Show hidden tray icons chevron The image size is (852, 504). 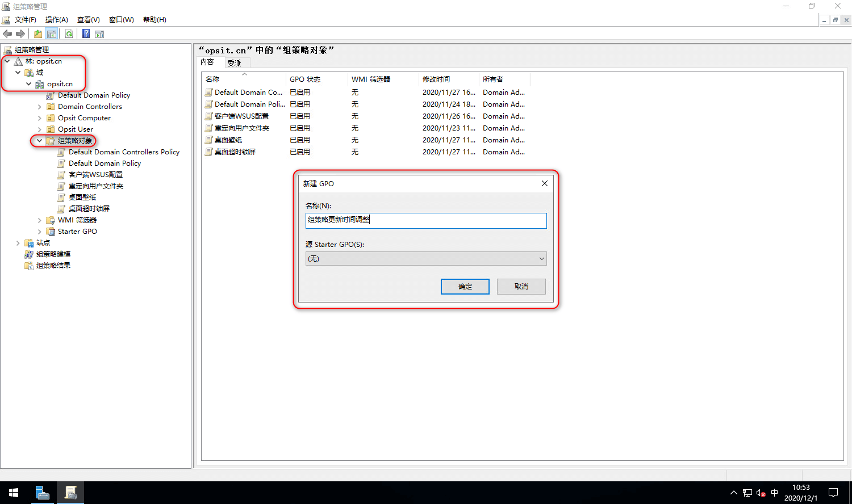[734, 493]
